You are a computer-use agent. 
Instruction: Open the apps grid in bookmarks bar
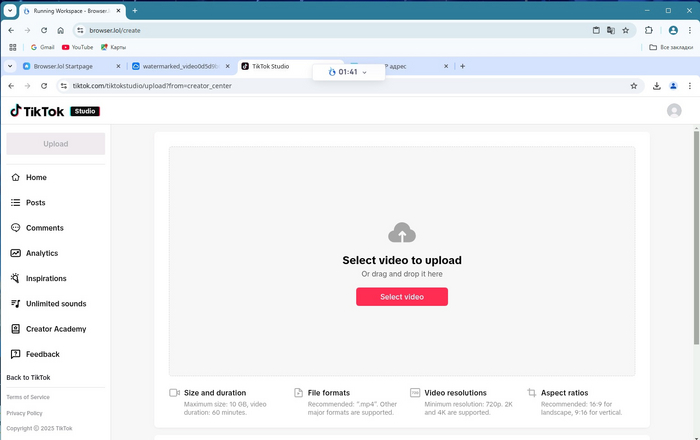[x=12, y=47]
